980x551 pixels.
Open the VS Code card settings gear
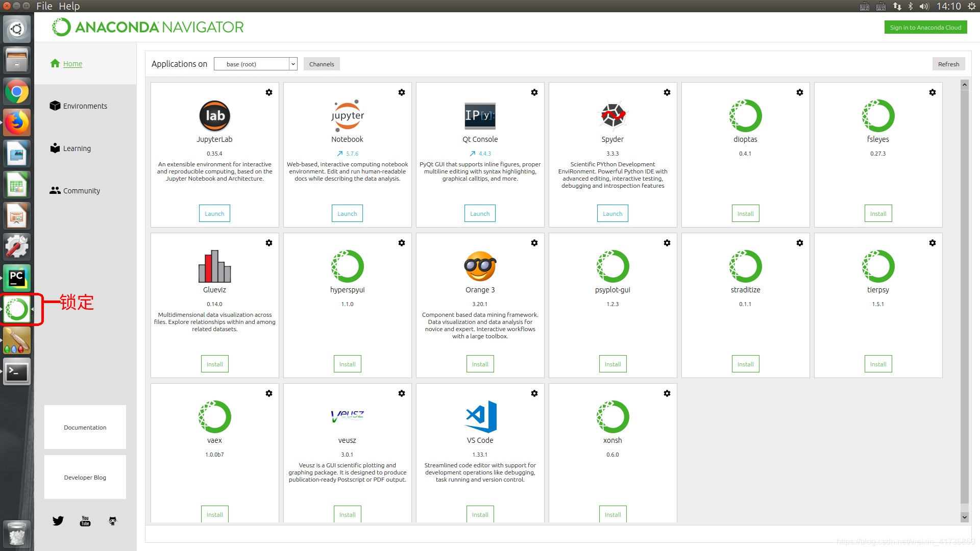click(x=534, y=393)
